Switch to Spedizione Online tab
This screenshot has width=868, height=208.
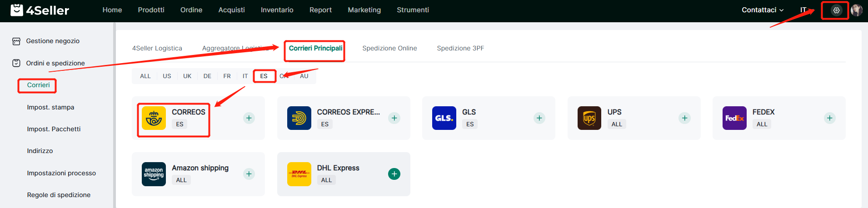pyautogui.click(x=389, y=48)
